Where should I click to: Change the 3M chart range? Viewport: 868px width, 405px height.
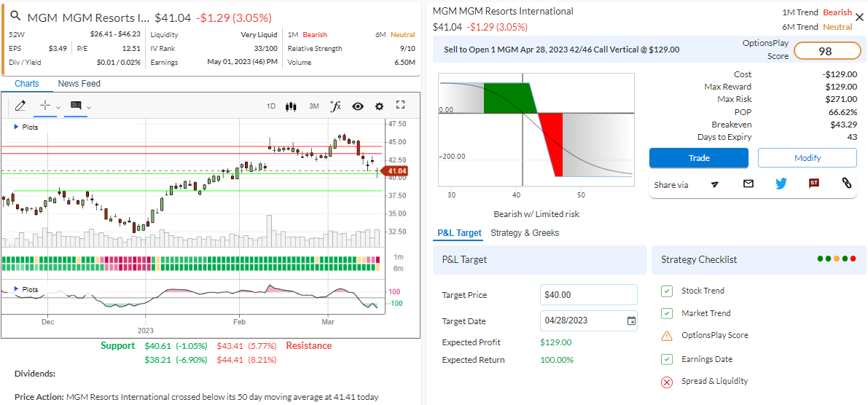click(x=314, y=106)
